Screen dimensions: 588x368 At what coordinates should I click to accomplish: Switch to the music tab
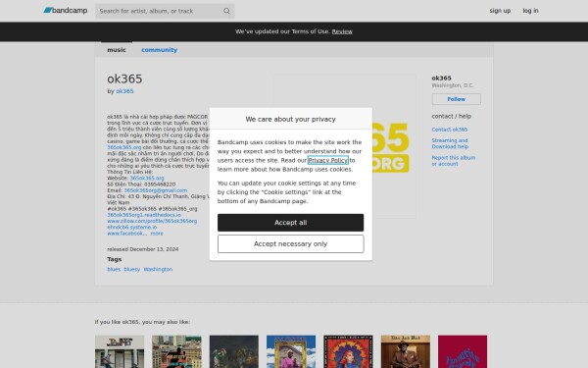117,50
